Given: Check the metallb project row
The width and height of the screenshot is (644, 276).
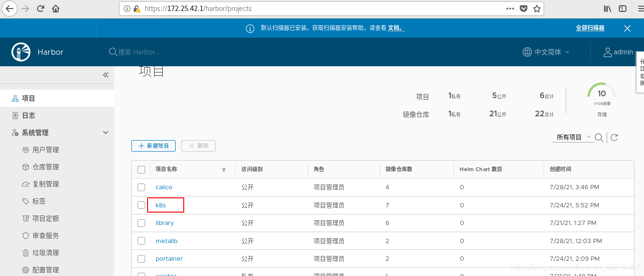Looking at the screenshot, I should pos(141,241).
